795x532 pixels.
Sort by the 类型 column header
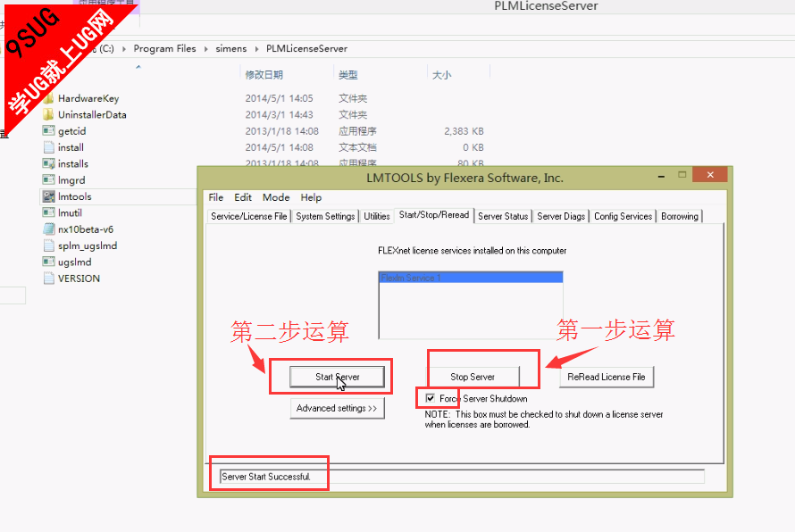pos(348,75)
